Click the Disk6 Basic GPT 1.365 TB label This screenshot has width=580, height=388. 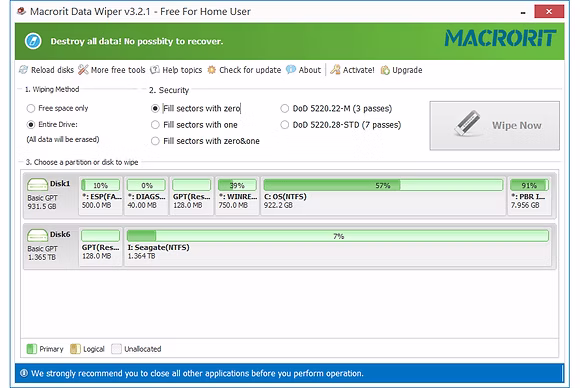[x=42, y=253]
